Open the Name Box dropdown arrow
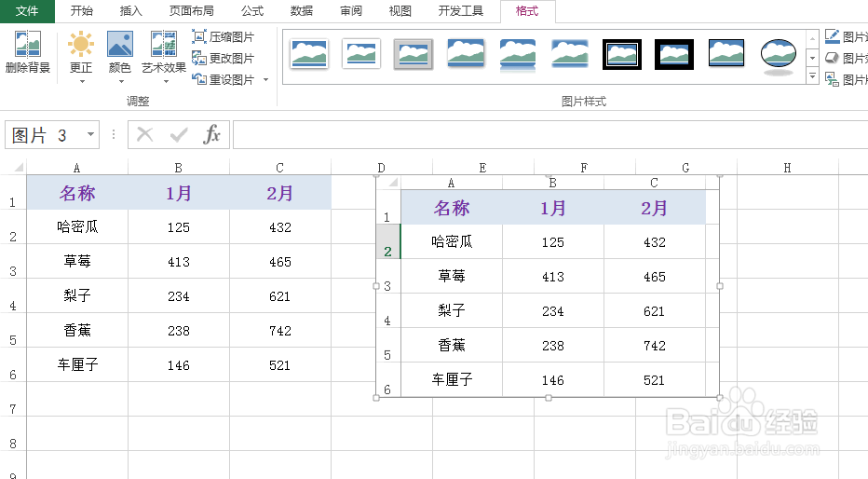This screenshot has width=868, height=479. [90, 134]
